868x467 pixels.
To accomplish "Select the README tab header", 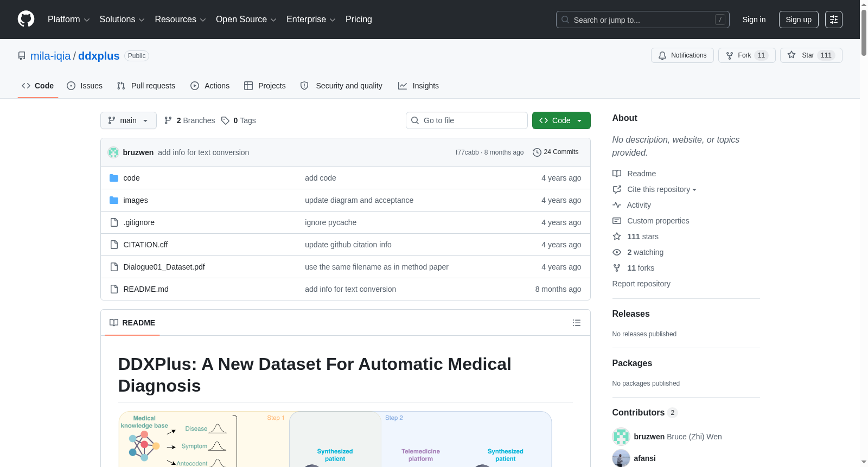I will coord(132,323).
